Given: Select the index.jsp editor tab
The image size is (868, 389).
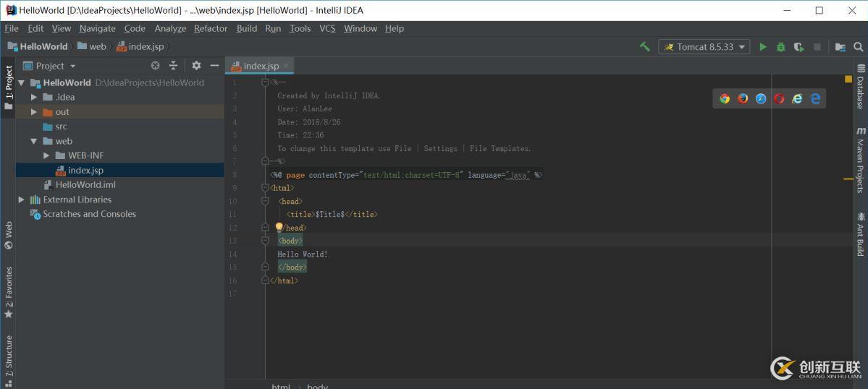Looking at the screenshot, I should point(261,66).
